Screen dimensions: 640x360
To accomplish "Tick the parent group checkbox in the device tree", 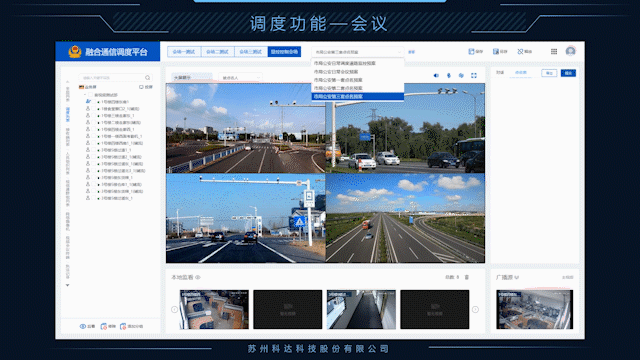I will (91, 95).
